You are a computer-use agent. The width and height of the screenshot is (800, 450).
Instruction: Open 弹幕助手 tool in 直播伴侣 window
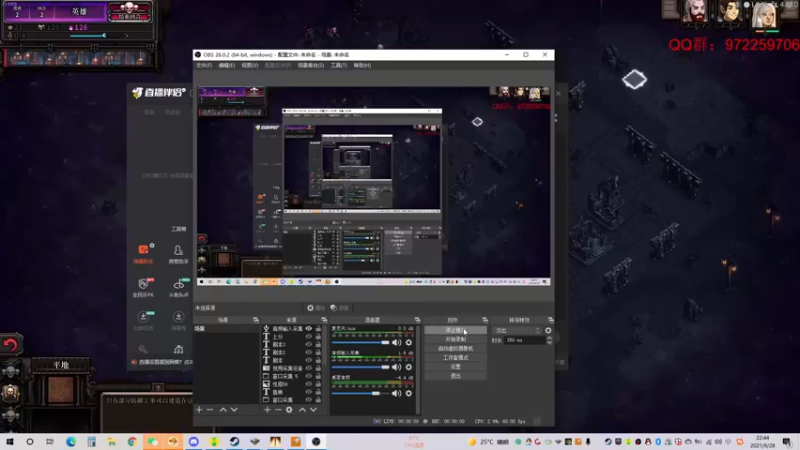pyautogui.click(x=143, y=254)
